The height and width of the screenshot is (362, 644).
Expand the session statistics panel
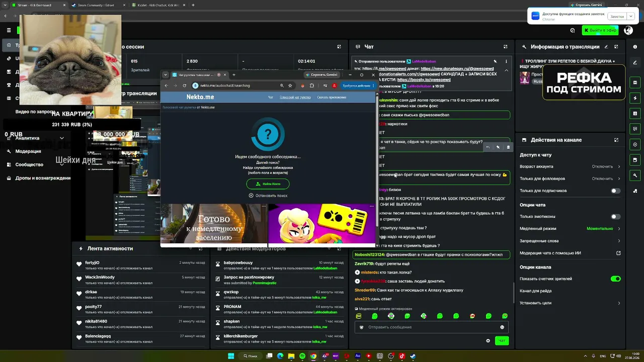pyautogui.click(x=339, y=47)
